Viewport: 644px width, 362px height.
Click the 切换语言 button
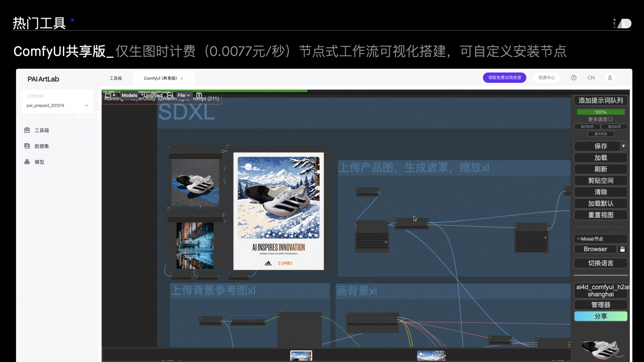tap(601, 263)
